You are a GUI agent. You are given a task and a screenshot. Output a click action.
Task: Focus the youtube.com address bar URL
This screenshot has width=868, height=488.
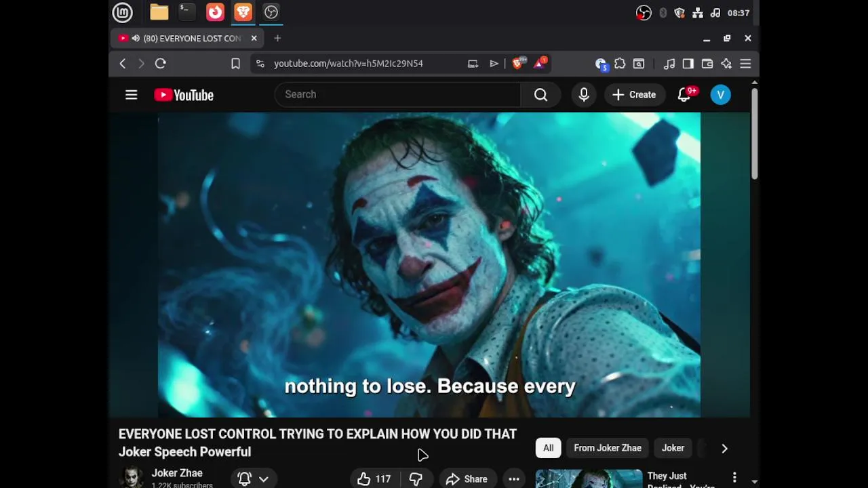348,64
